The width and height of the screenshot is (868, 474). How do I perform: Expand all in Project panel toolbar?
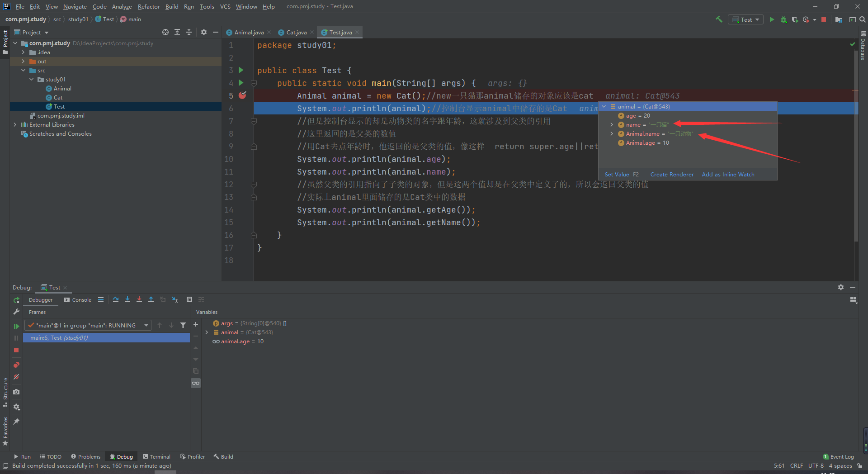177,32
